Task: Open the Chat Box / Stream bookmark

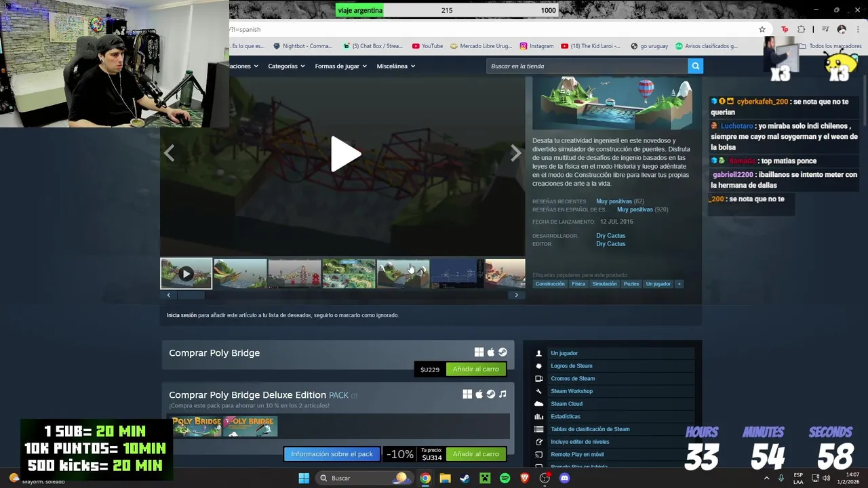Action: pos(373,46)
